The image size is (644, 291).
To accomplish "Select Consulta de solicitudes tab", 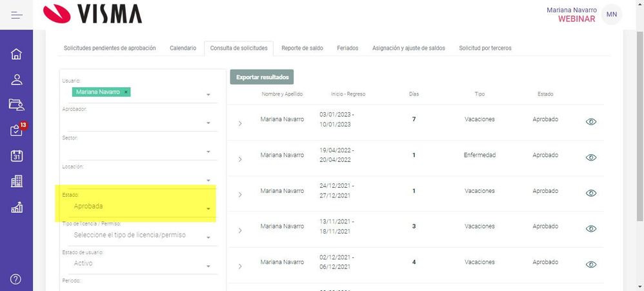I will [239, 48].
